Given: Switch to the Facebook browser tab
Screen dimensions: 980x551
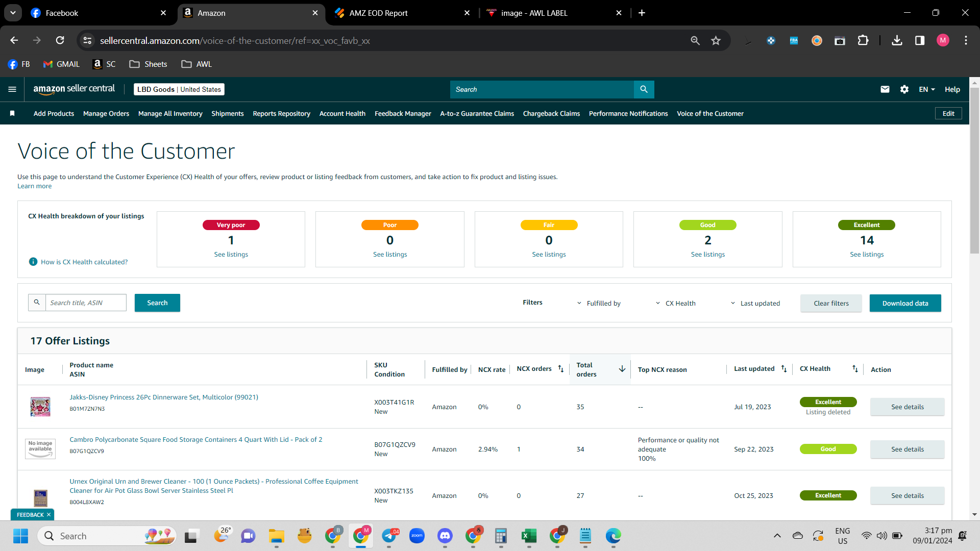Looking at the screenshot, I should point(100,13).
